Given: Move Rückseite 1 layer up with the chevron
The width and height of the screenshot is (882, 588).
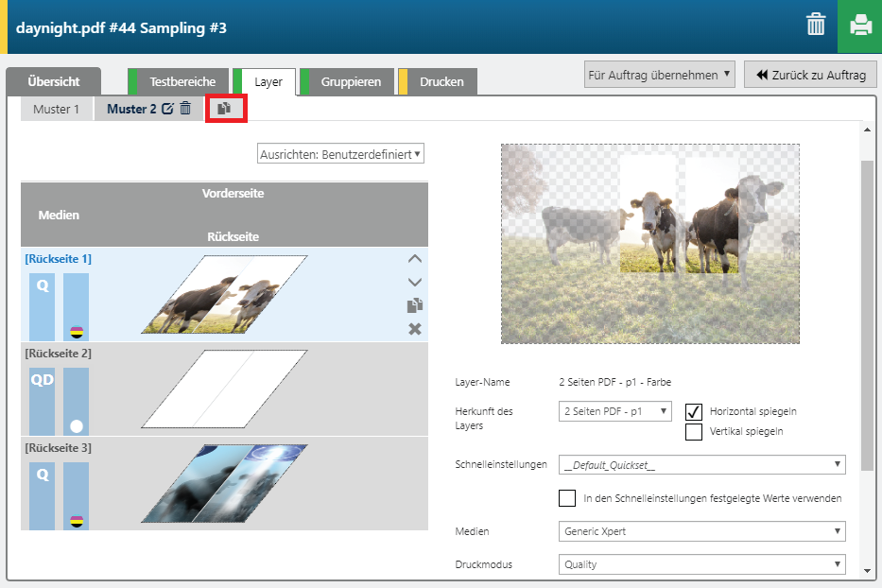Looking at the screenshot, I should point(414,258).
